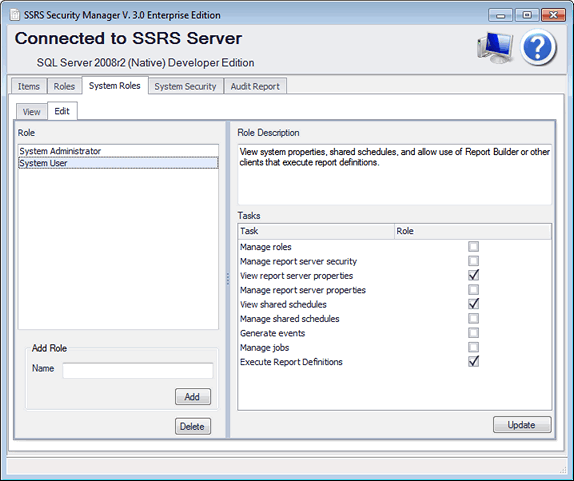Click the splitter handle between the panels
Viewport: 574px width, 481px height.
228,279
